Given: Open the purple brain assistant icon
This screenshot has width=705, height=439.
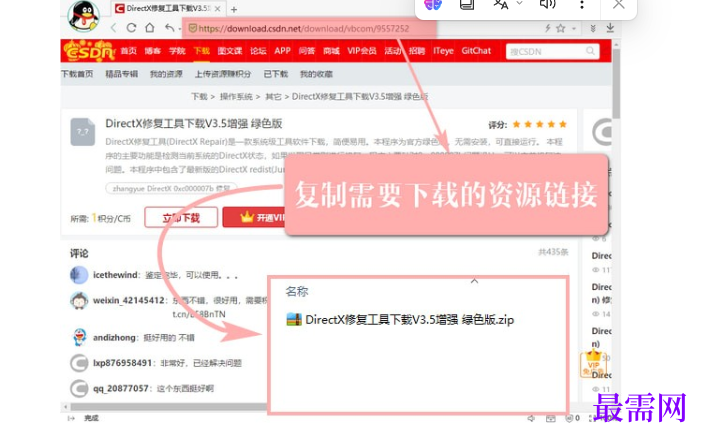Looking at the screenshot, I should (x=433, y=5).
